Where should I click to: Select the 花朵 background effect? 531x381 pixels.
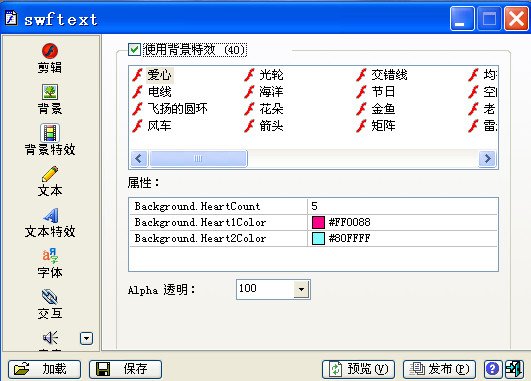[x=271, y=109]
